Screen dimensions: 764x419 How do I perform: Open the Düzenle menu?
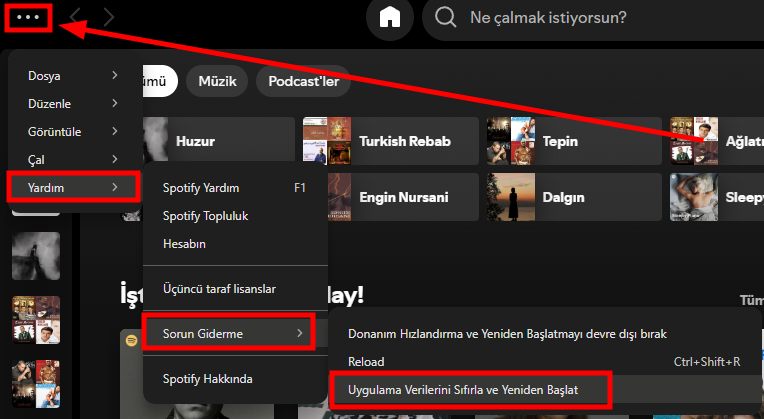click(75, 103)
